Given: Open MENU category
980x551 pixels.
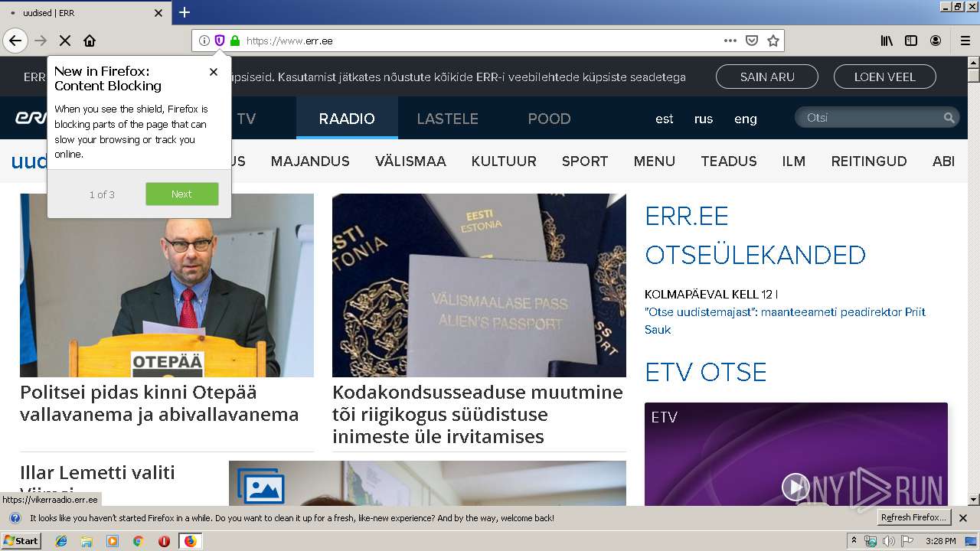Looking at the screenshot, I should coord(655,161).
